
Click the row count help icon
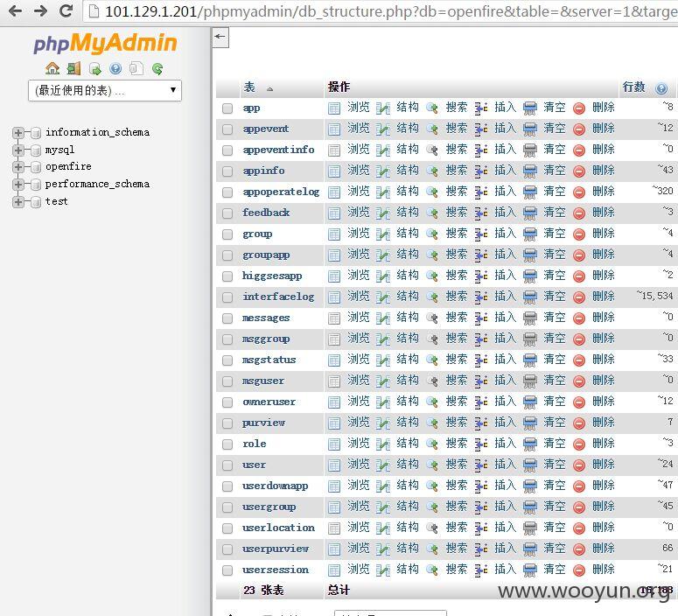[661, 88]
